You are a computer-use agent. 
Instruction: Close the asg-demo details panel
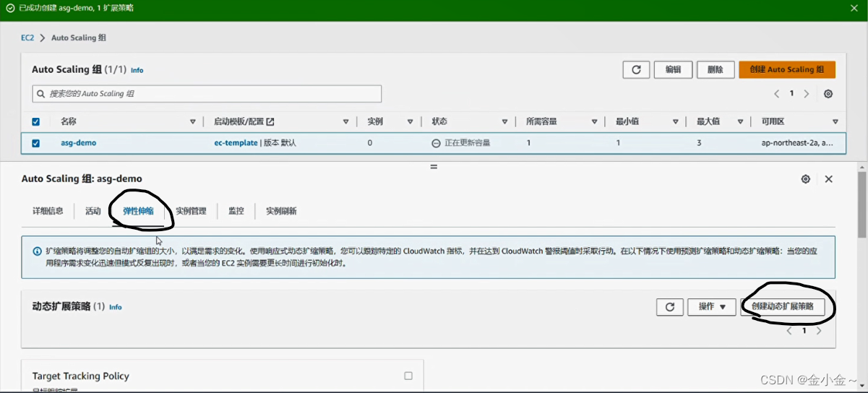[x=829, y=179]
